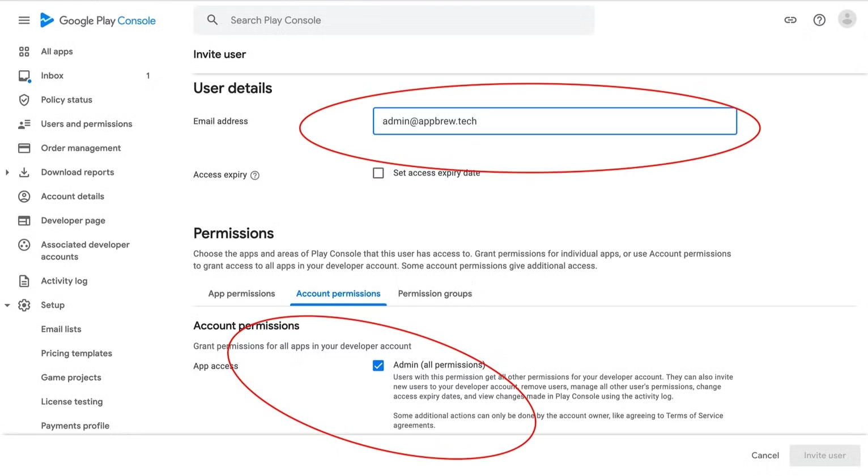
Task: Go to All apps
Action: [x=57, y=52]
